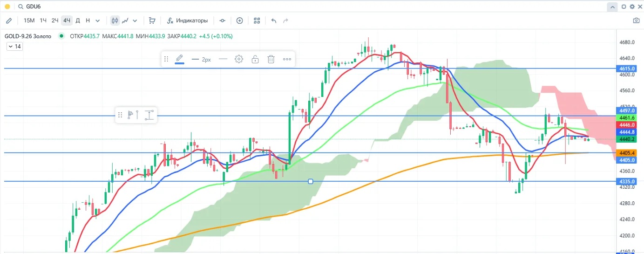Click the handle on the 4335 line
The image size is (644, 254).
coord(311,181)
